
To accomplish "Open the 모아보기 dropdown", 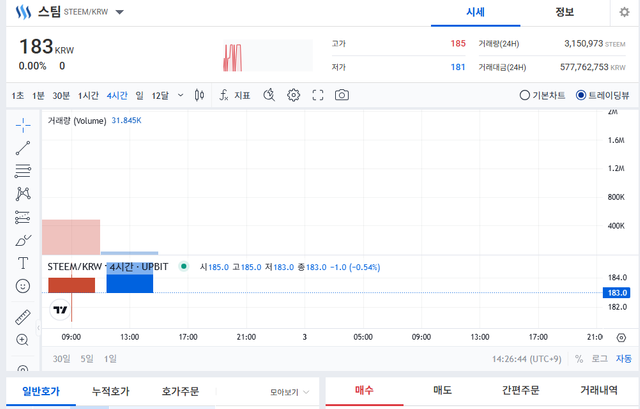I will (x=289, y=392).
